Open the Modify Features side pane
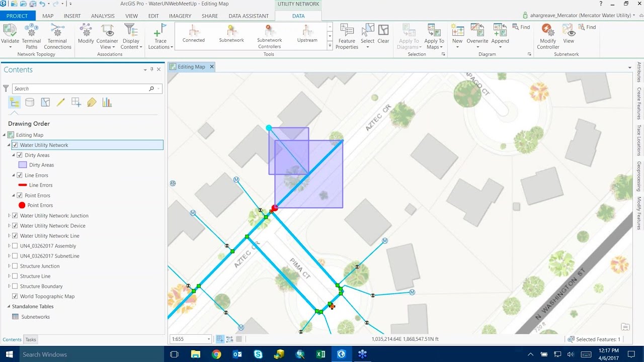Image resolution: width=644 pixels, height=362 pixels. 639,214
